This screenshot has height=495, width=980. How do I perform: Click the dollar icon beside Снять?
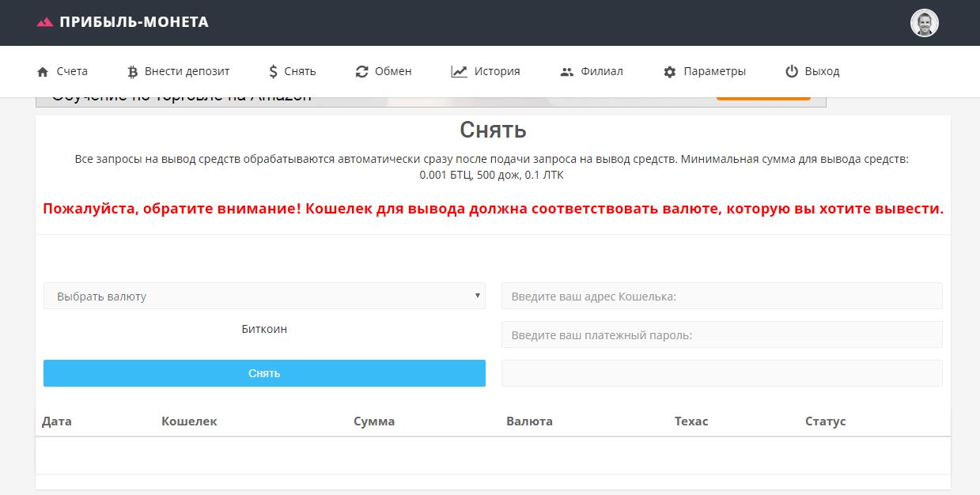click(x=273, y=72)
